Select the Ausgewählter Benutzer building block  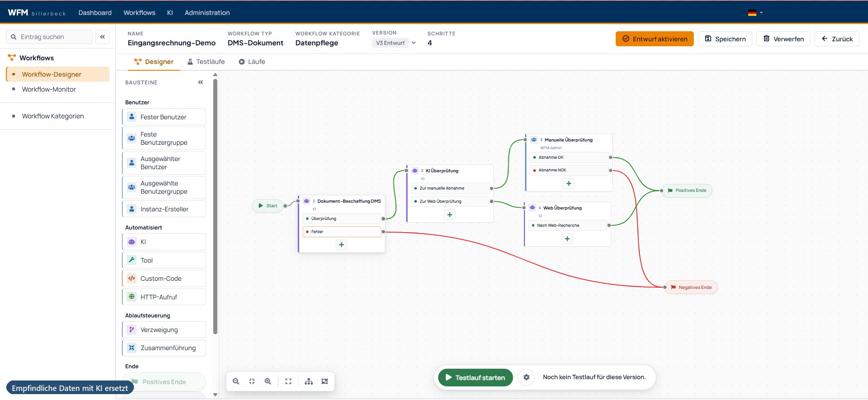click(164, 163)
